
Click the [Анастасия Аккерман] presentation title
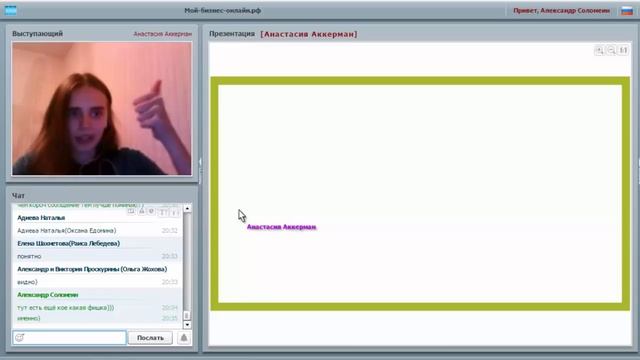pyautogui.click(x=309, y=34)
